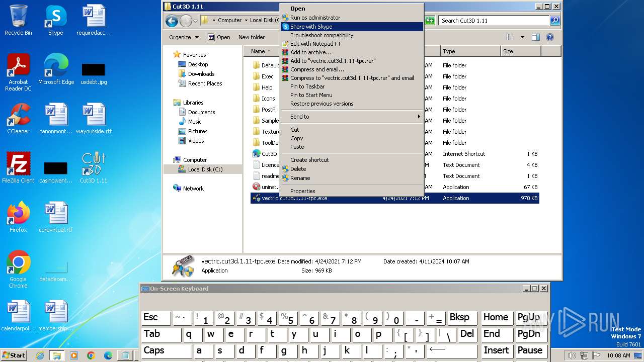Open CCleaner desktop shortcut
644x362 pixels.
tap(18, 119)
